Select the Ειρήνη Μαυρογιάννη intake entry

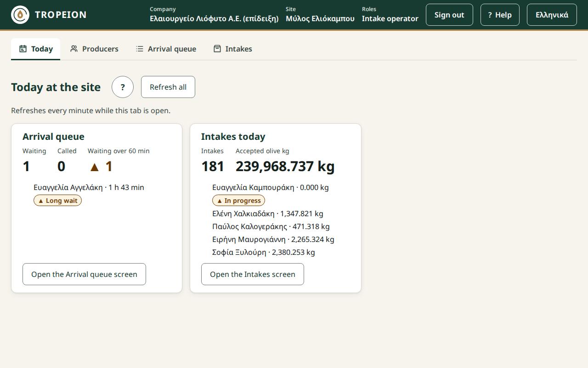click(273, 239)
